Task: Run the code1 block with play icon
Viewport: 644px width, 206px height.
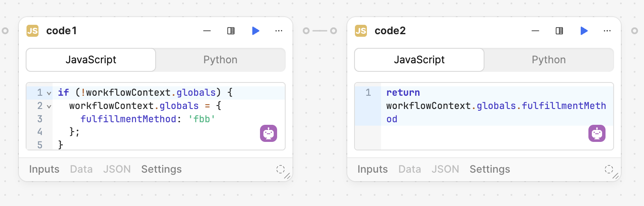Action: 256,31
